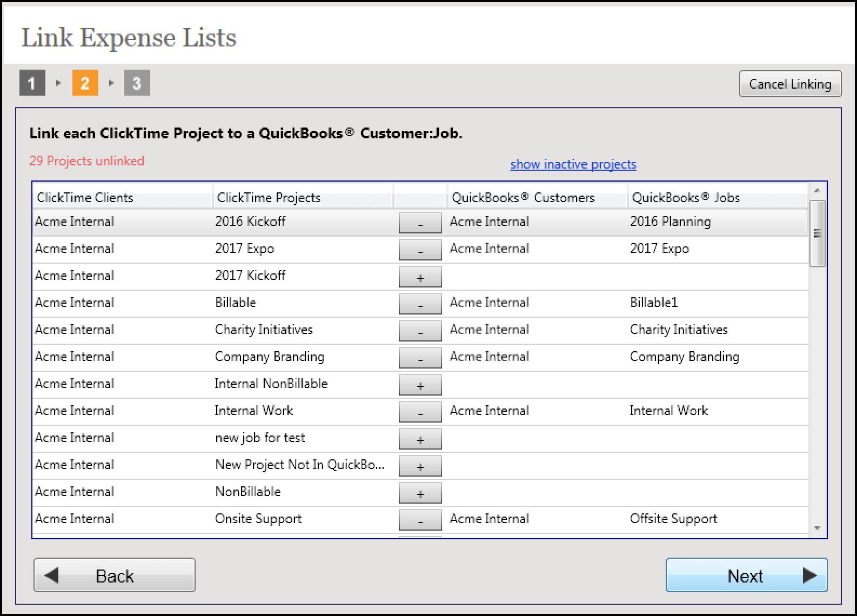Select the Billable project cell
This screenshot has height=616, width=857.
coord(235,303)
